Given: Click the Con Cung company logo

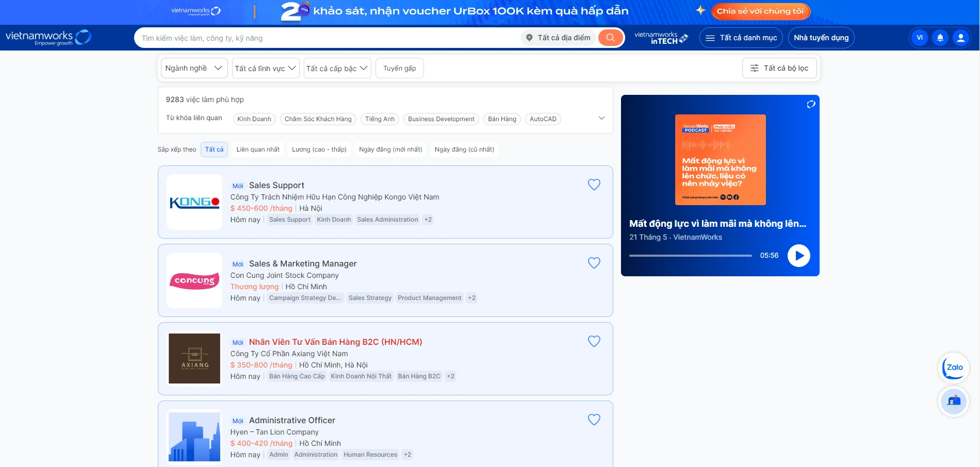Looking at the screenshot, I should [x=194, y=280].
